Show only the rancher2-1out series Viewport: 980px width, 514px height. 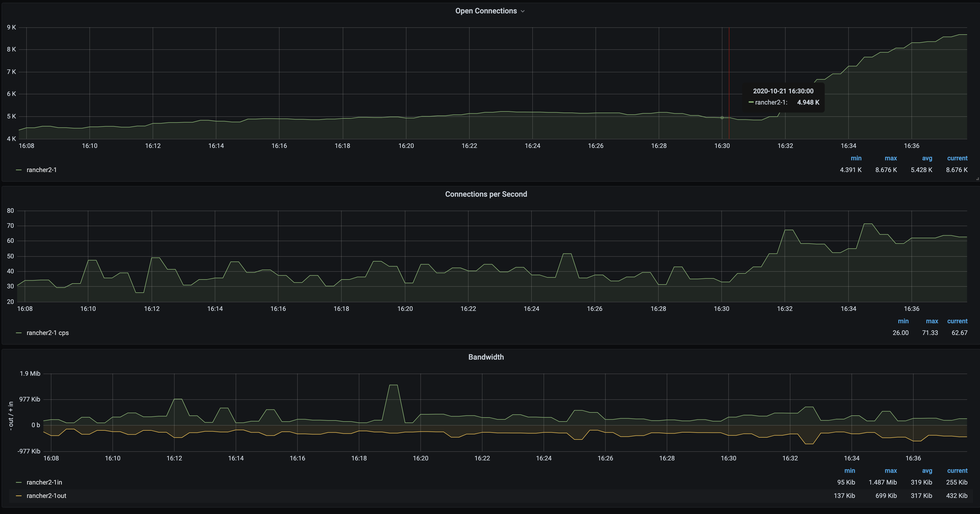46,496
